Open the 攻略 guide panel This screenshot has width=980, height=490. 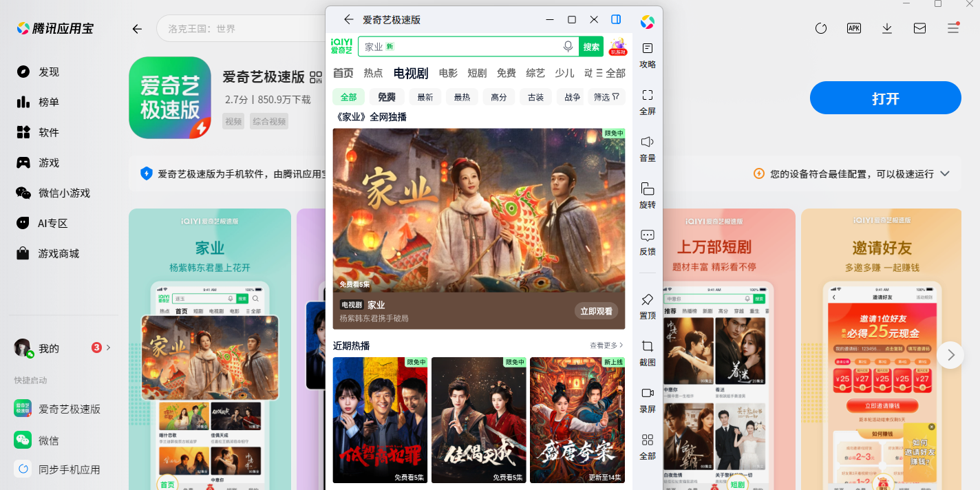[x=647, y=55]
